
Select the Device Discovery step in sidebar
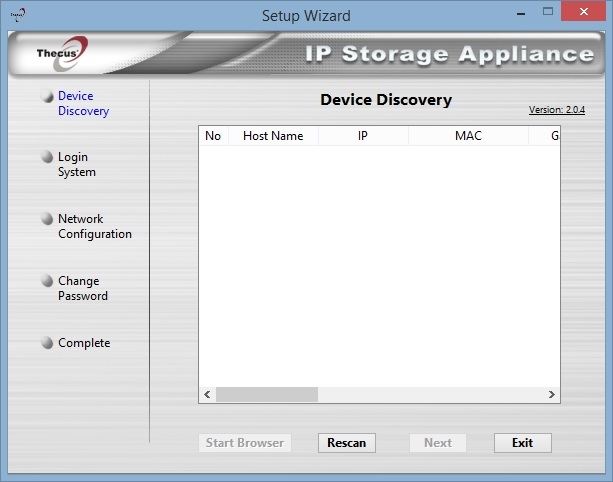coord(83,103)
